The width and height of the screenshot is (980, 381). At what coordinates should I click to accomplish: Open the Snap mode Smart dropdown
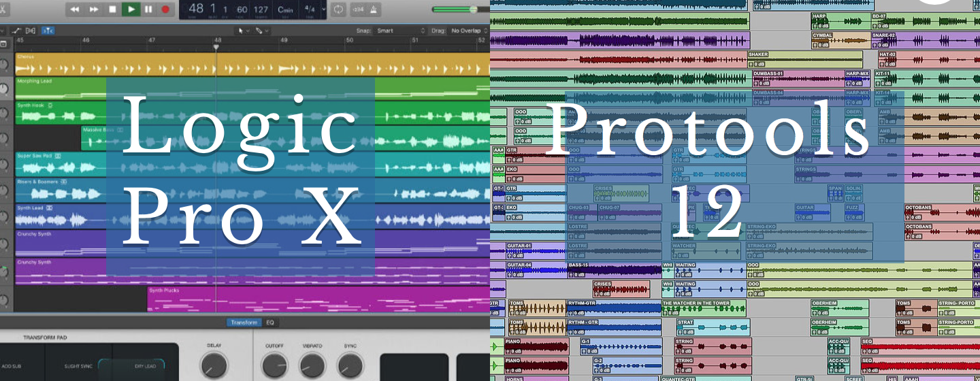tap(402, 31)
